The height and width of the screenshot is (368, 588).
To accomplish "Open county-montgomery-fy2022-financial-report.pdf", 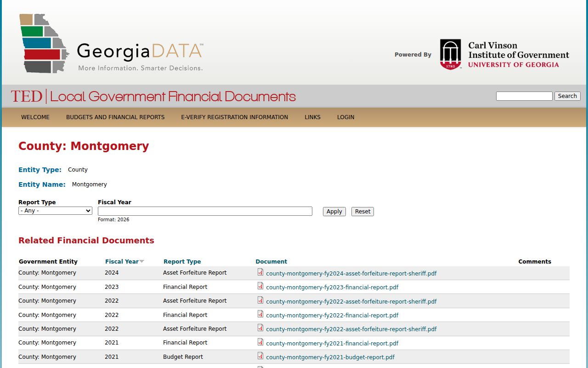I will [332, 315].
